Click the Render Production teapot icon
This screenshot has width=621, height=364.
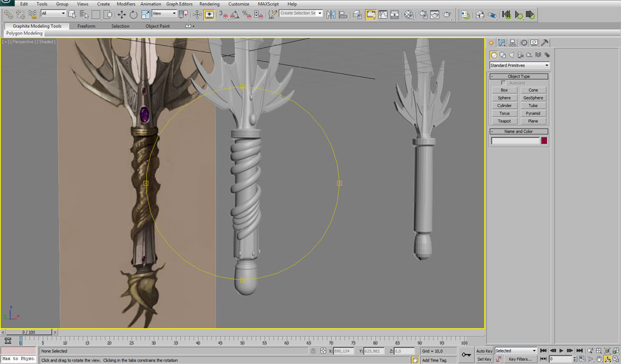pyautogui.click(x=447, y=15)
